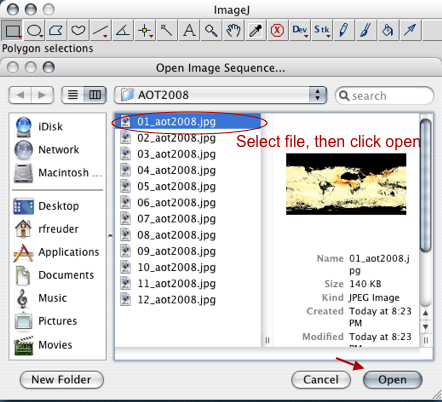This screenshot has width=442, height=402.
Task: Select the Hand scrolling tool
Action: 233,30
